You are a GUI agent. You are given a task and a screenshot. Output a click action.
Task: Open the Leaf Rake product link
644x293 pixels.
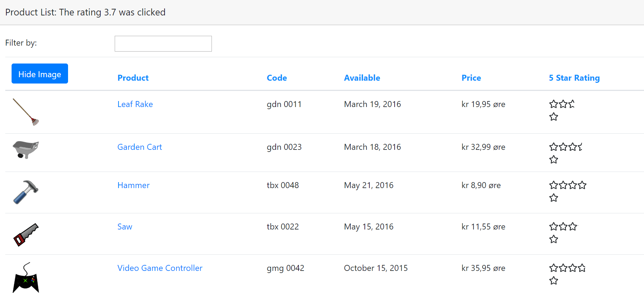[x=135, y=104]
